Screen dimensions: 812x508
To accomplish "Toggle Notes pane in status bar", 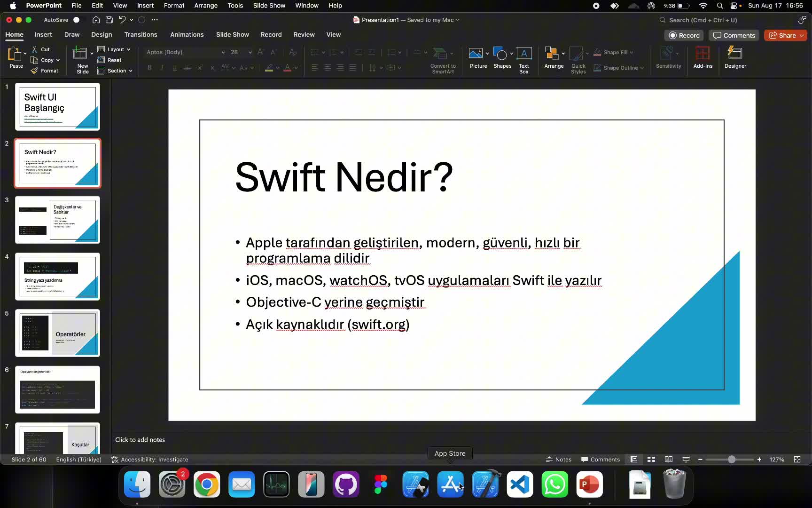I will click(558, 460).
